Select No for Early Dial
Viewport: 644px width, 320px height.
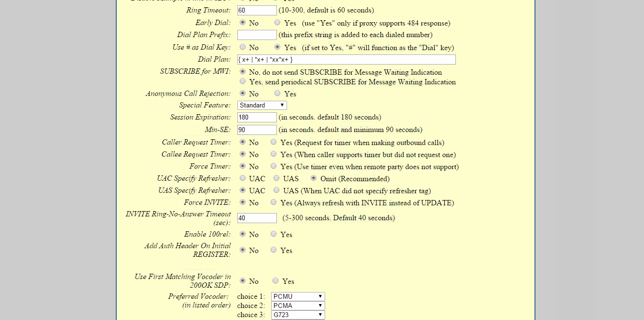click(x=242, y=22)
